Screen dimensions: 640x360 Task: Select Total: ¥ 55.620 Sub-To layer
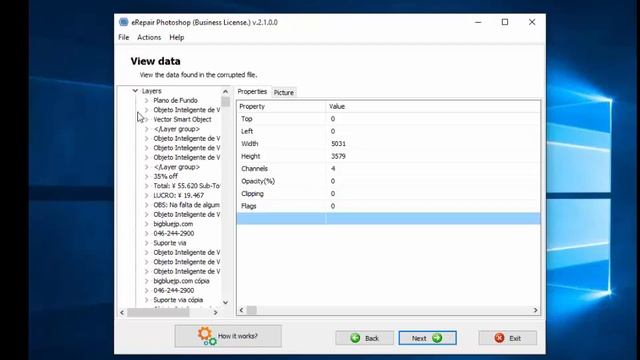[x=187, y=186]
